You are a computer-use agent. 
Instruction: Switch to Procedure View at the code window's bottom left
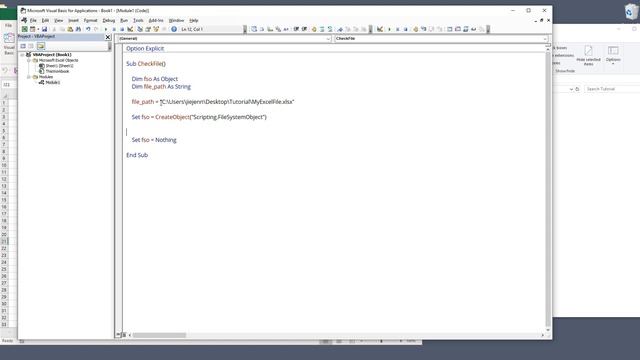(118, 335)
